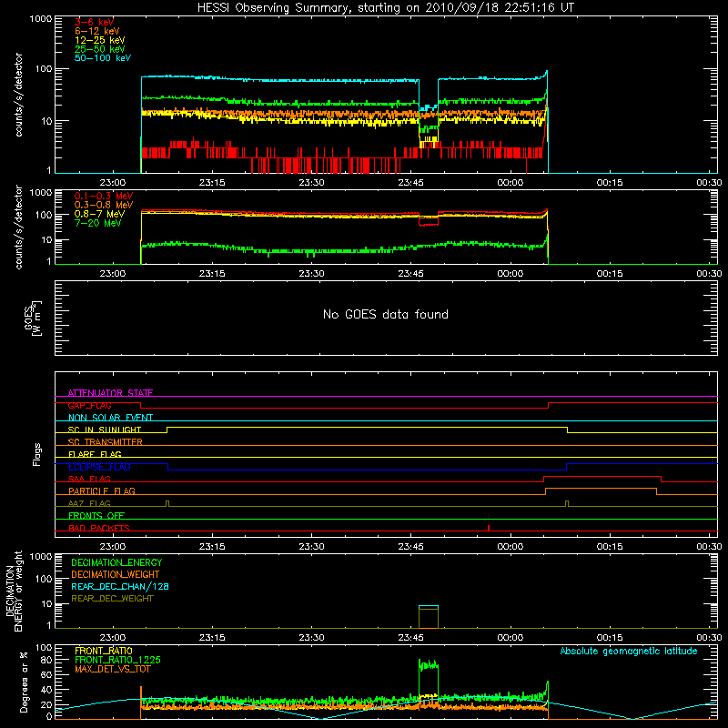Viewport: 728px width, 728px height.
Task: Select the ECLIPSE_FLAG label
Action: (99, 467)
